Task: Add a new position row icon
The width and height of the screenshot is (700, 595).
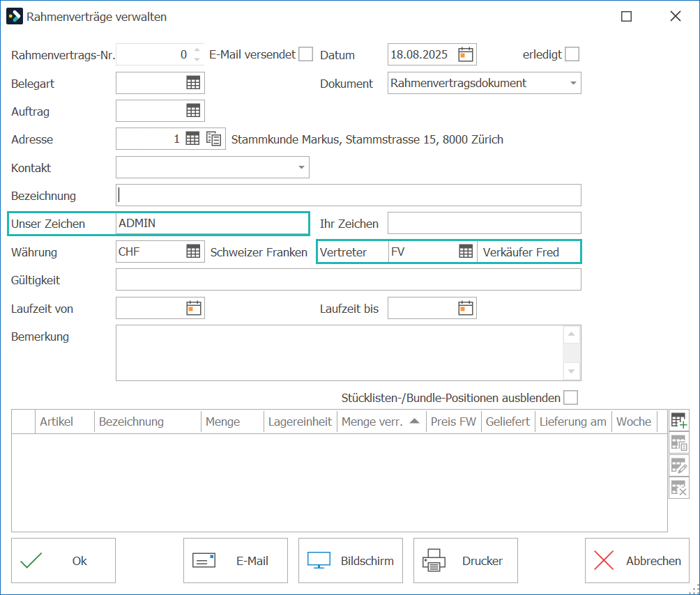Action: [x=679, y=420]
